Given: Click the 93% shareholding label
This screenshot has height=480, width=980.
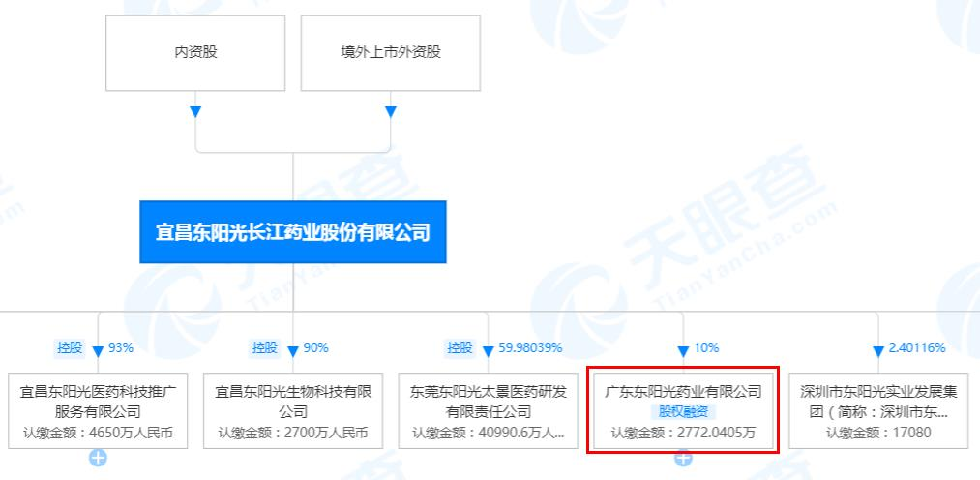Looking at the screenshot, I should [121, 348].
